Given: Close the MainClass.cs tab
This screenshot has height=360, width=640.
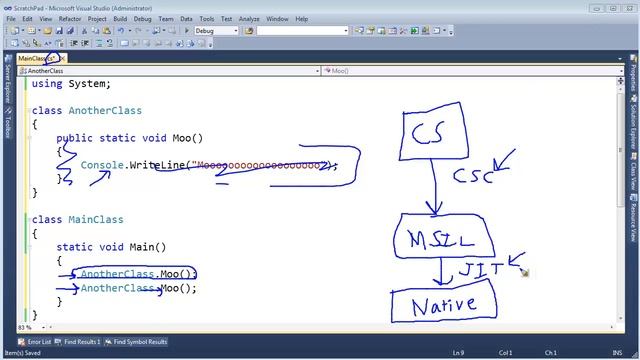Looking at the screenshot, I should (x=63, y=59).
